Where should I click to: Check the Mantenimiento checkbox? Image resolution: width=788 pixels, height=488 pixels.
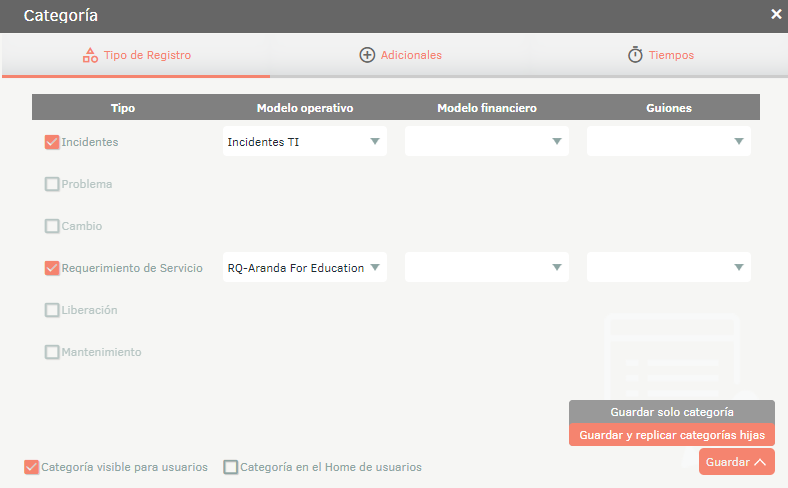52,352
